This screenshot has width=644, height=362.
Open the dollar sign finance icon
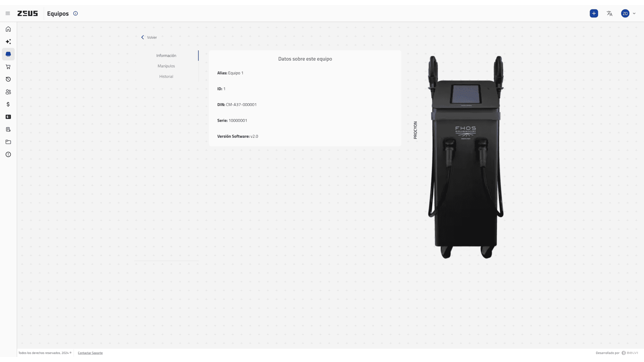point(8,104)
